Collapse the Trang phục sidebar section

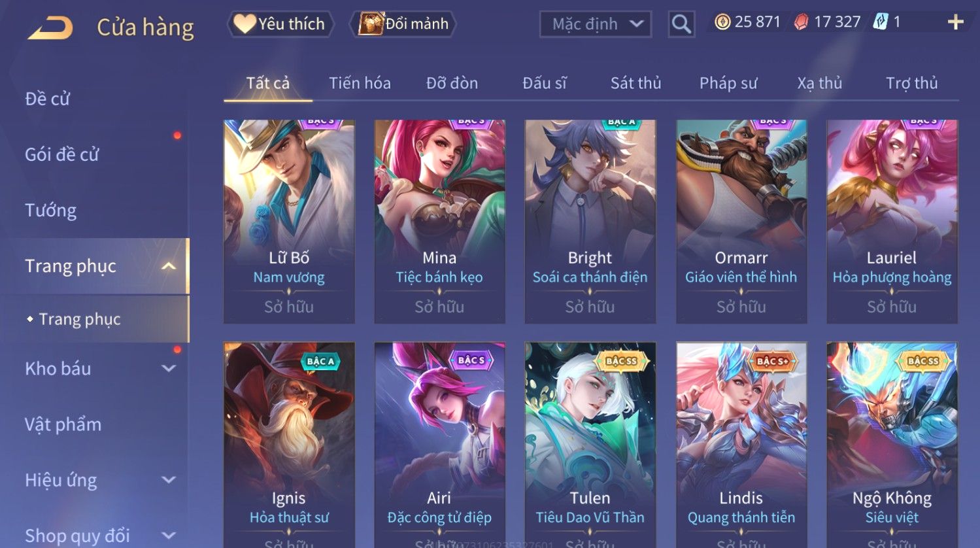(x=168, y=266)
